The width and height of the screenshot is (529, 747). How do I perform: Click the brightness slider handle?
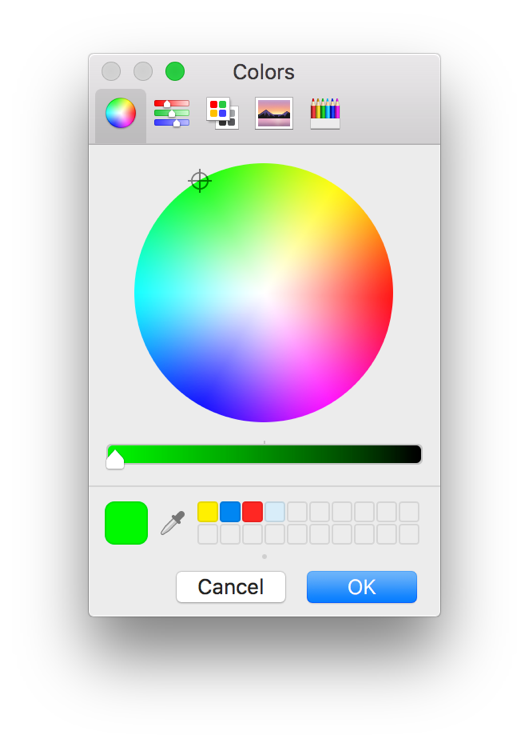[x=115, y=459]
